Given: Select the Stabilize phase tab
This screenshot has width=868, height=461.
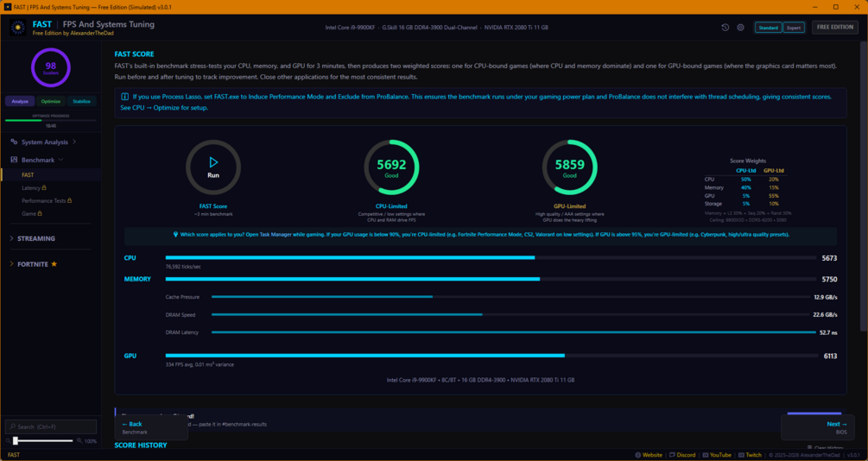Looking at the screenshot, I should [x=81, y=101].
